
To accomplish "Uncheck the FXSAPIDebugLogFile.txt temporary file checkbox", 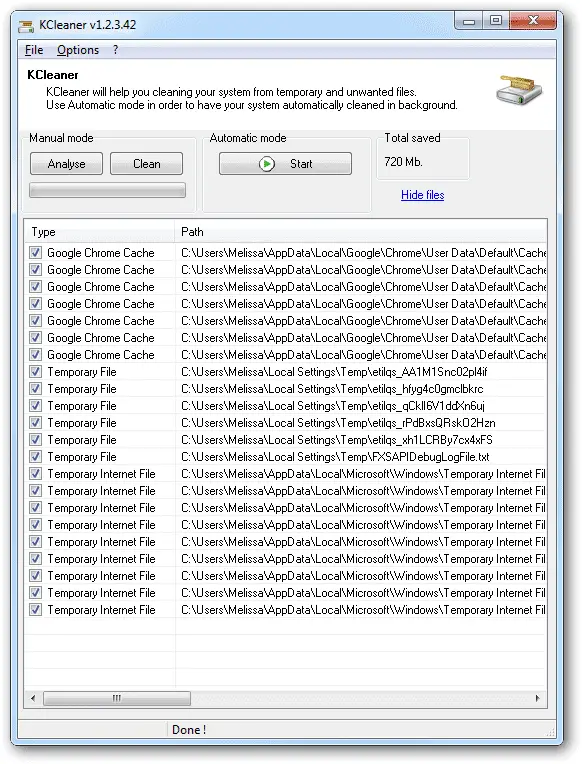I will click(35, 457).
